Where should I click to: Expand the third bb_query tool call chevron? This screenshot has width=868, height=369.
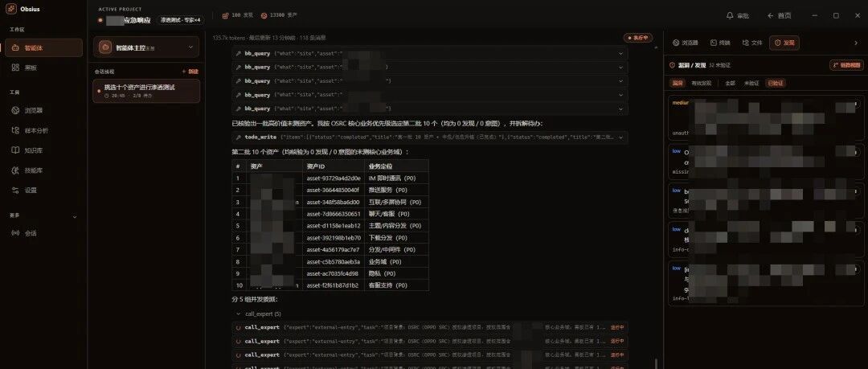click(x=620, y=81)
